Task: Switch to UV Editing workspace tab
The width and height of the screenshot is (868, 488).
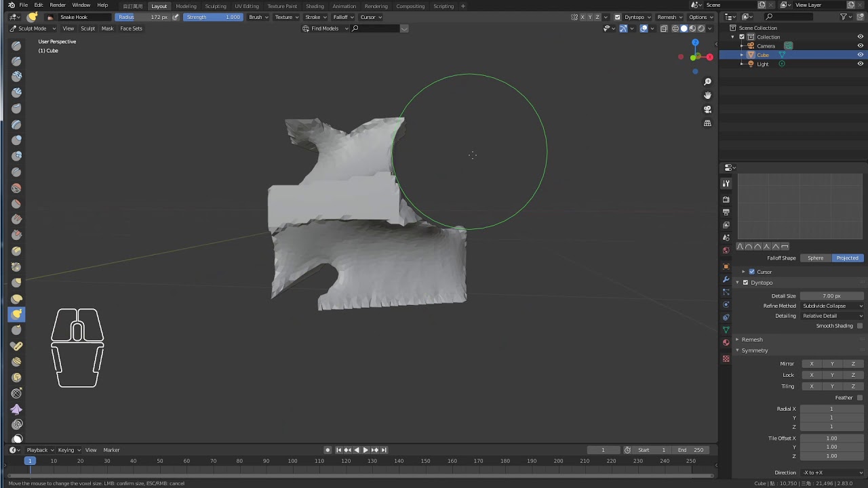Action: [x=247, y=6]
